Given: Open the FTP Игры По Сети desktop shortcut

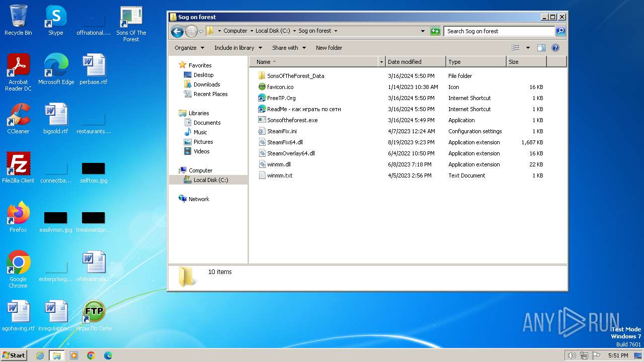Looking at the screenshot, I should pyautogui.click(x=94, y=316).
